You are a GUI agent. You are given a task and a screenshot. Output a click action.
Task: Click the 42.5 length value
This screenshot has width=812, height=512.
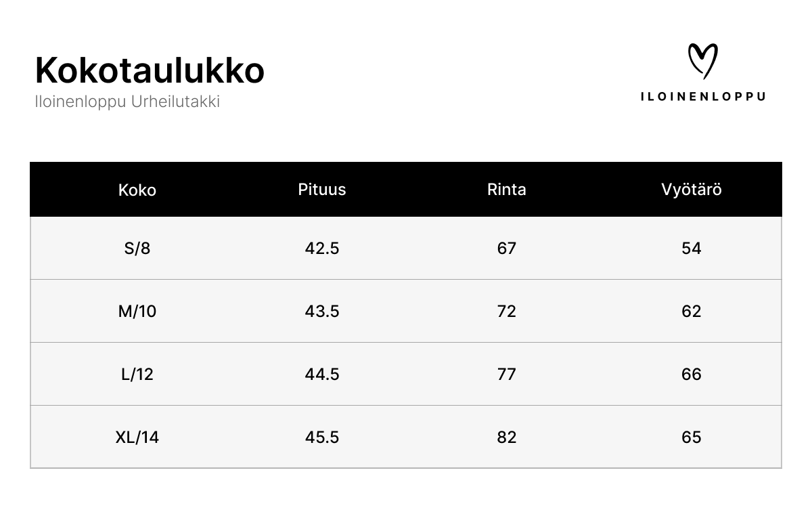click(322, 249)
